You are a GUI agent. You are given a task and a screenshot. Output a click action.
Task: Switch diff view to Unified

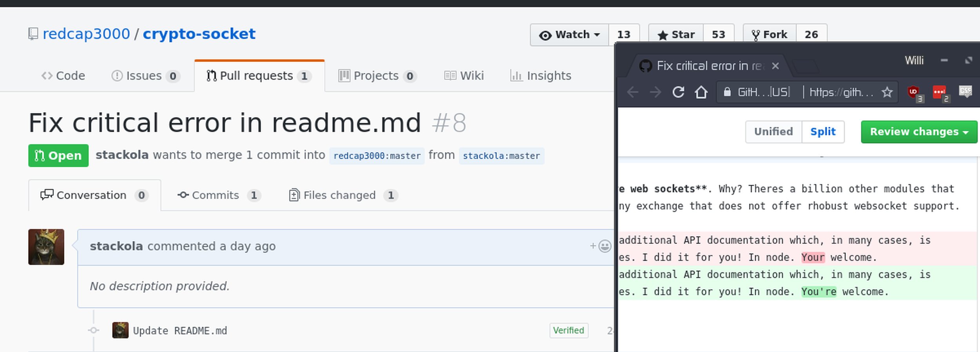(x=773, y=132)
